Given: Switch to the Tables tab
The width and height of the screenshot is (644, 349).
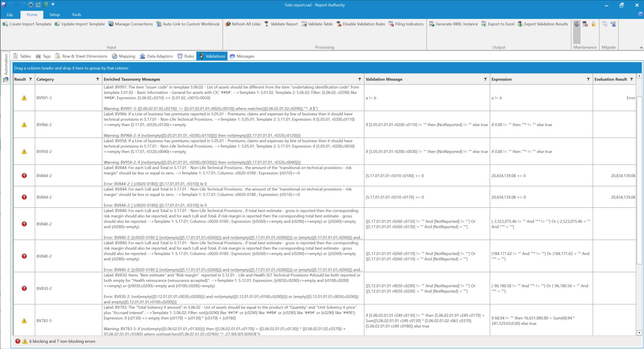Looking at the screenshot, I should point(22,56).
